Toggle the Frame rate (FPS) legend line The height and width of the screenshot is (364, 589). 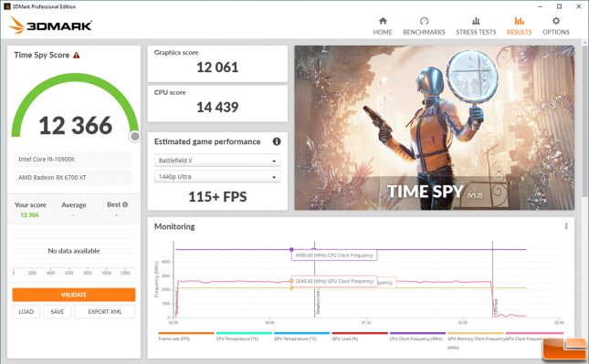click(x=186, y=336)
